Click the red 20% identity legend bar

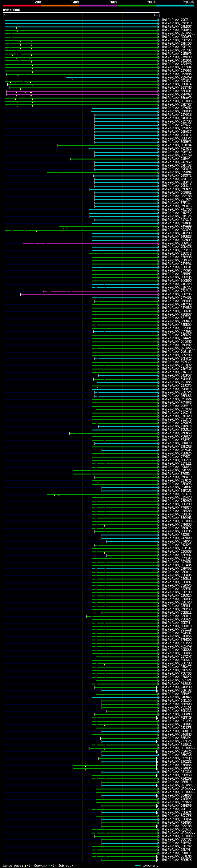(22, 6)
